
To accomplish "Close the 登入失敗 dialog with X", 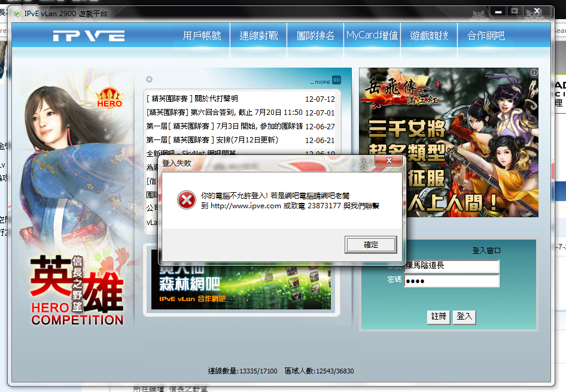I will 389,160.
